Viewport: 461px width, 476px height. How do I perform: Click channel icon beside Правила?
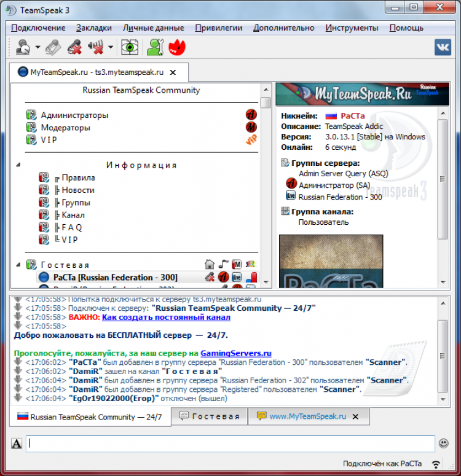pyautogui.click(x=44, y=178)
